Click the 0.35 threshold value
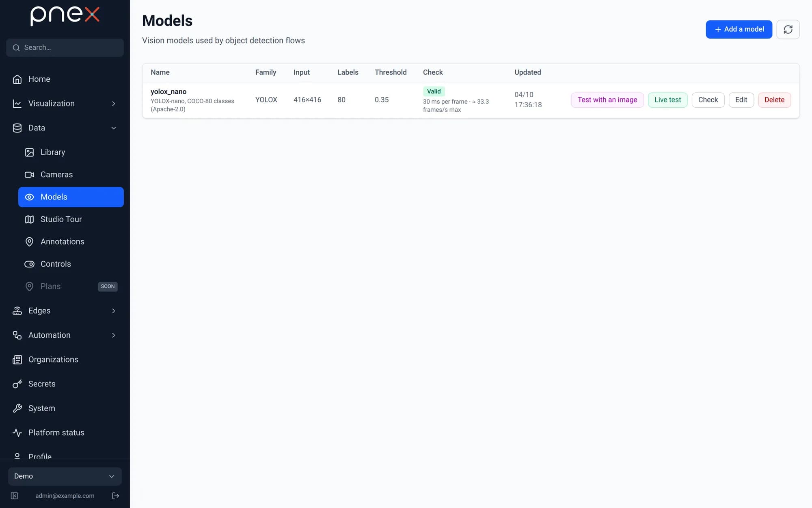812x508 pixels. tap(382, 100)
